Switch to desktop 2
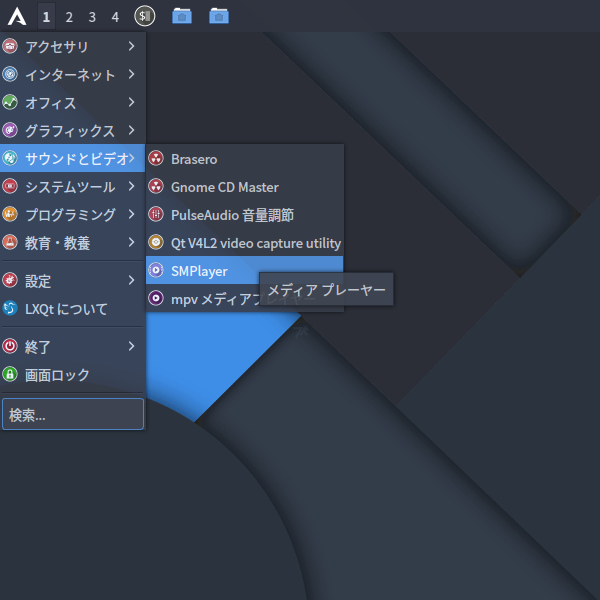 pyautogui.click(x=69, y=16)
